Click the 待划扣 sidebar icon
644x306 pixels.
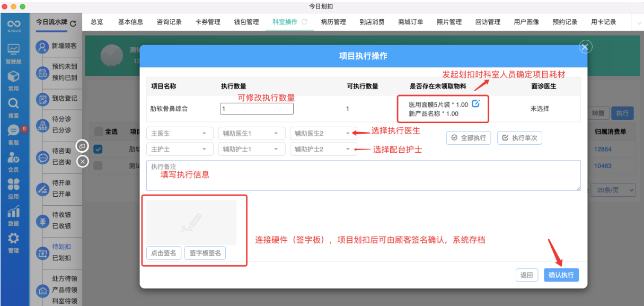[42, 253]
